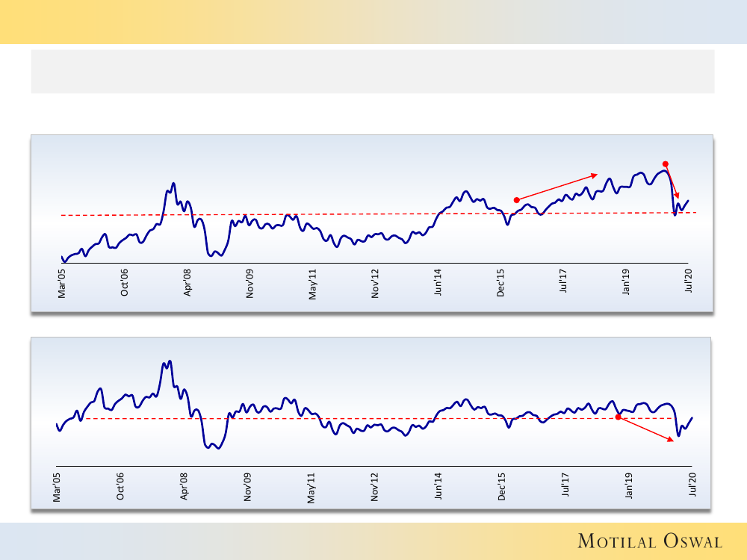The height and width of the screenshot is (560, 747).
Task: Click the top chart's blue line peak near Apr'08
Action: coord(173,183)
